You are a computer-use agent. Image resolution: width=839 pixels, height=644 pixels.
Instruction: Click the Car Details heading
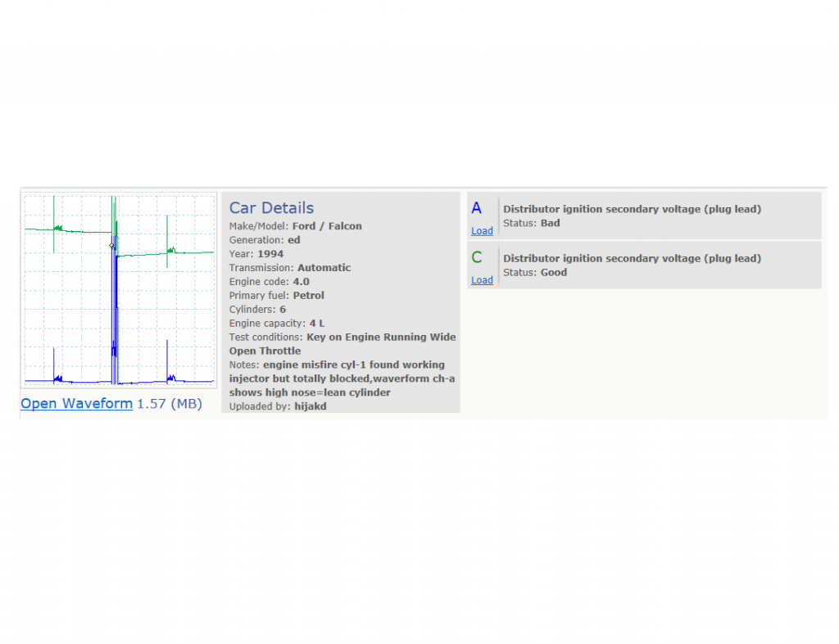pyautogui.click(x=271, y=207)
